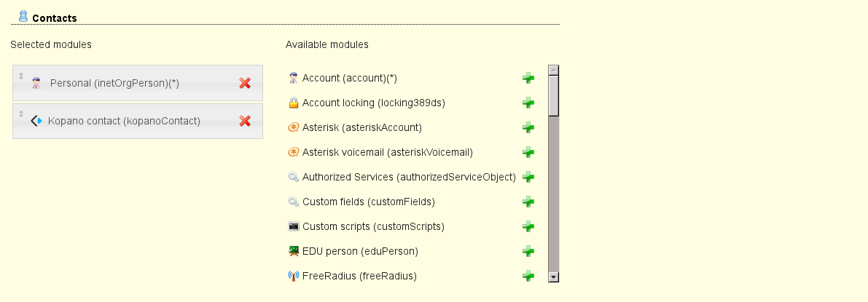Add the Account locking module
Viewport: 868px width, 302px height.
pyautogui.click(x=528, y=103)
